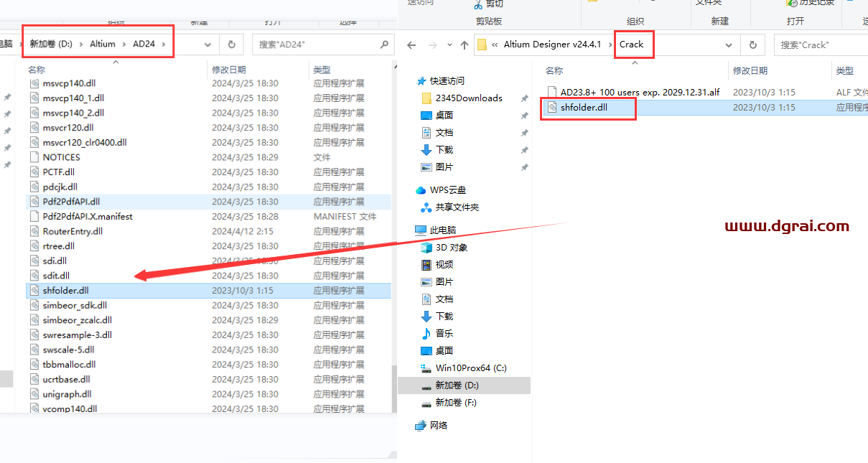Image resolution: width=868 pixels, height=463 pixels.
Task: Select shfolder.dll in the AD24 folder
Action: [65, 290]
